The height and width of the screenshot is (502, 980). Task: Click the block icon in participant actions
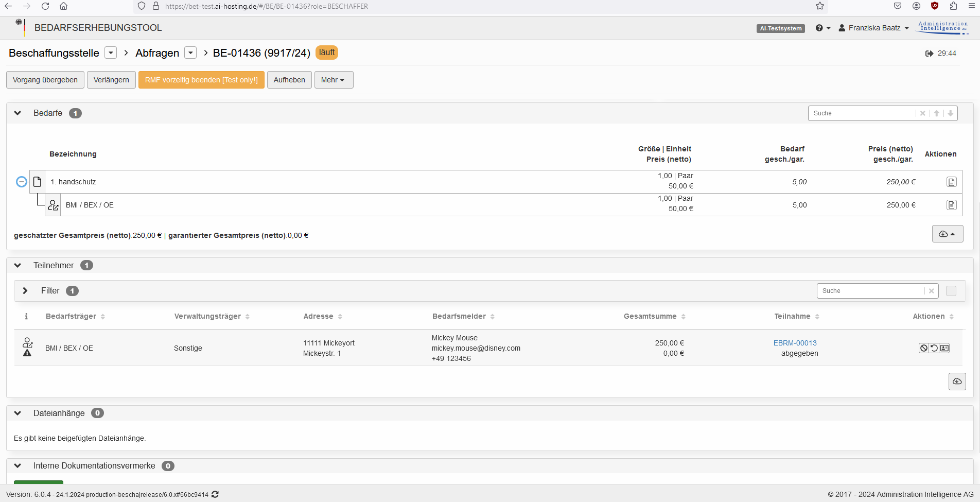click(924, 348)
